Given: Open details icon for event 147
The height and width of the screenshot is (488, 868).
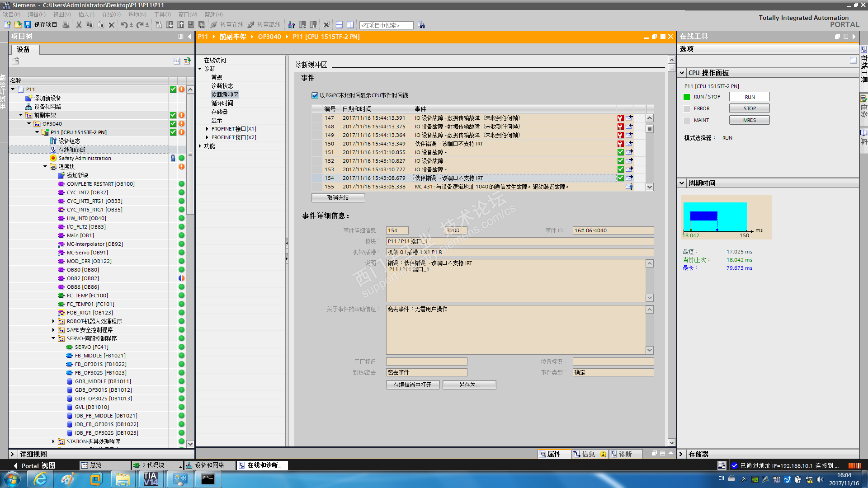Looking at the screenshot, I should [x=629, y=118].
